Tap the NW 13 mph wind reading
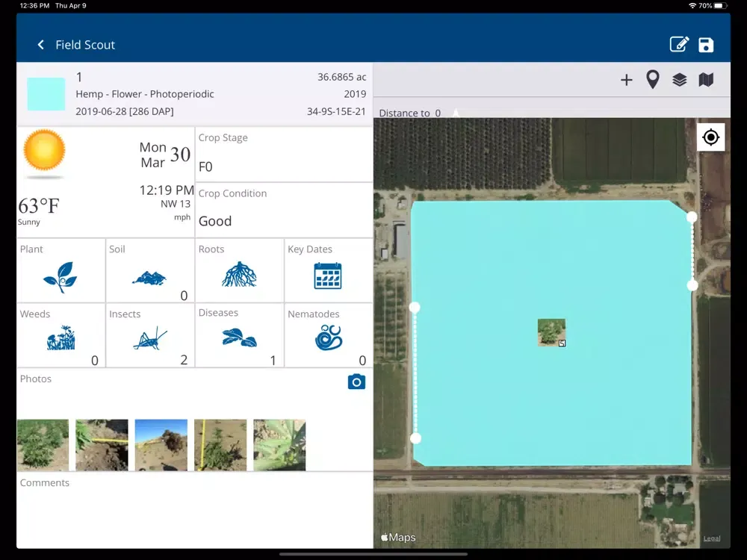 click(176, 210)
